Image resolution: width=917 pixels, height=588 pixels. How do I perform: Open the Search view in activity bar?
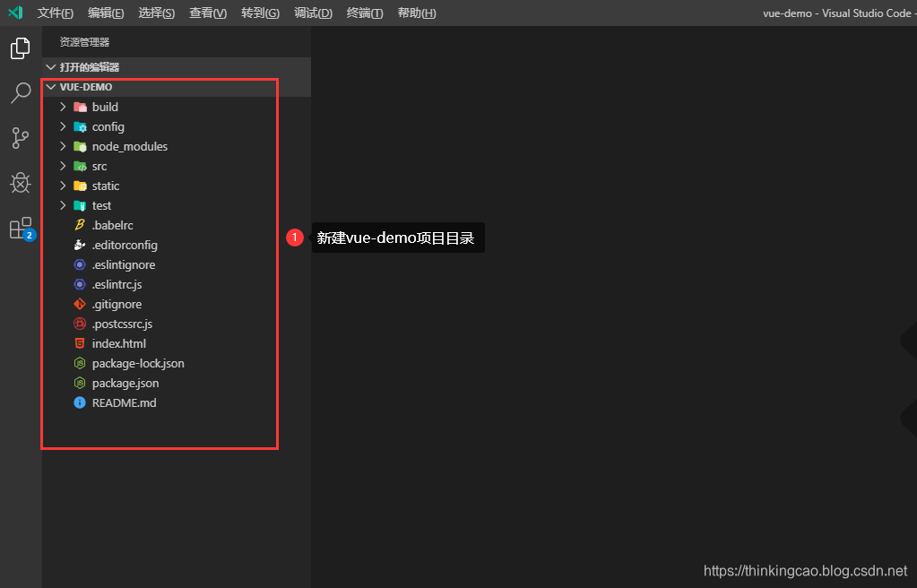point(21,93)
